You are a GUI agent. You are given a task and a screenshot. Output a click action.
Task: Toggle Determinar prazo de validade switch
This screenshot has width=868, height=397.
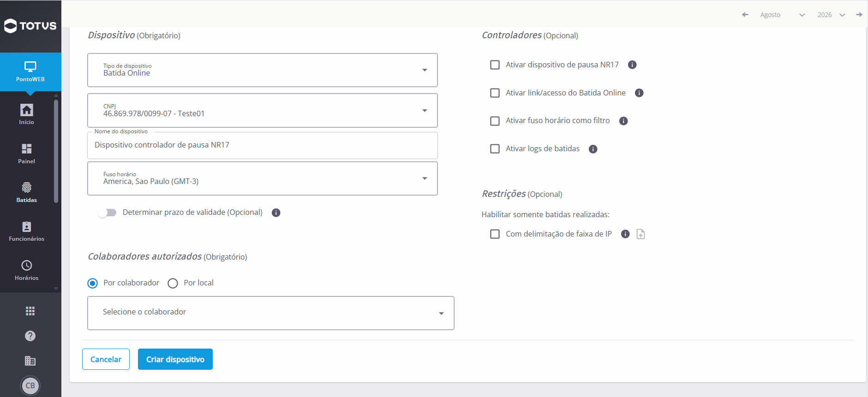[107, 213]
